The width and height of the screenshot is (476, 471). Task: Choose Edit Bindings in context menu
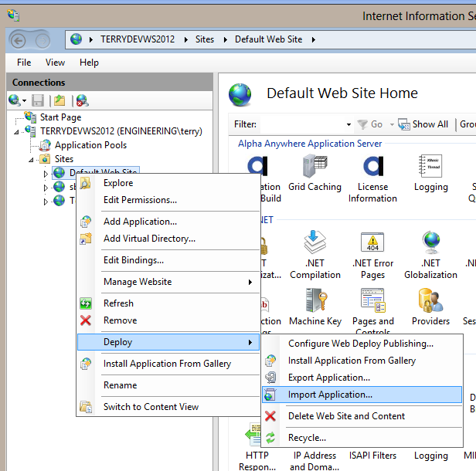point(168,260)
